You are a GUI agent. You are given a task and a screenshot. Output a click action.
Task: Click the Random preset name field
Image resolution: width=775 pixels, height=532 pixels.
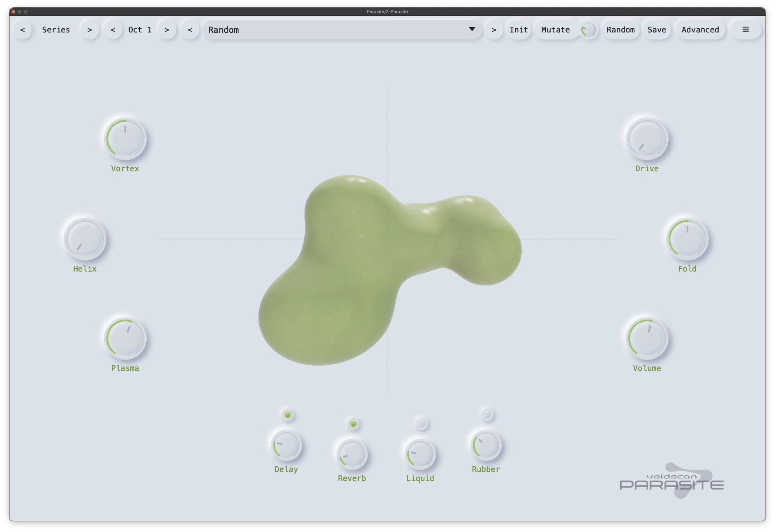pyautogui.click(x=342, y=30)
